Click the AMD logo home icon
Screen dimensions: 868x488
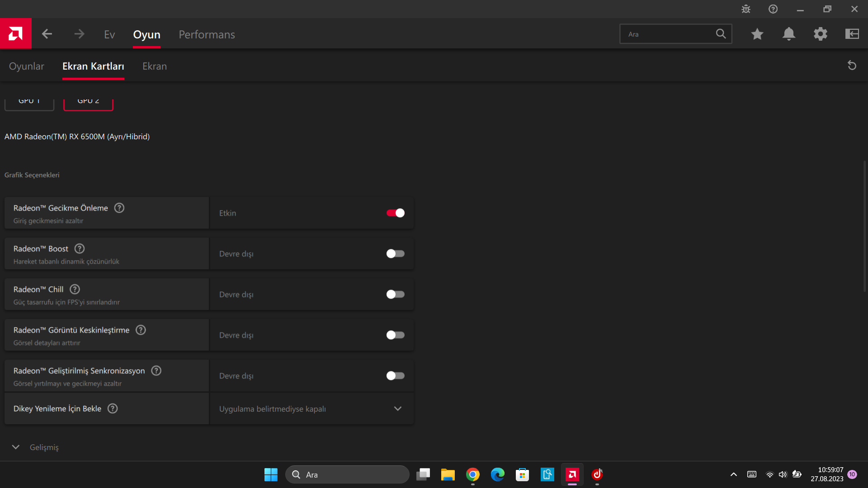click(15, 33)
